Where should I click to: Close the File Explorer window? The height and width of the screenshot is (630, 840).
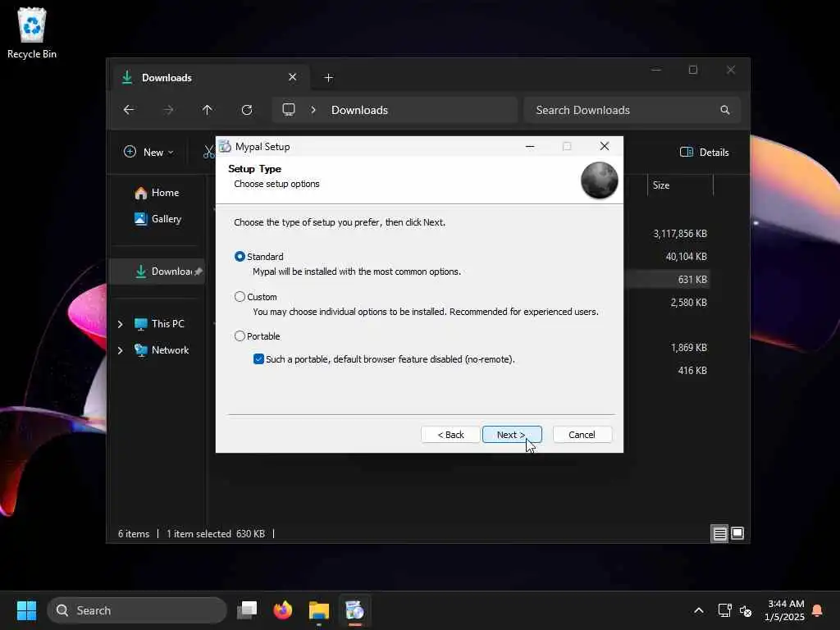pos(731,70)
